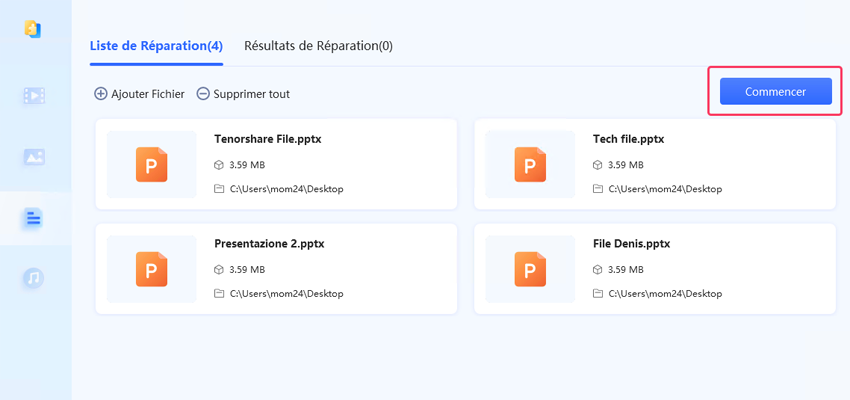This screenshot has width=850, height=400.
Task: Click the folder icon under Presentazione 2.pptx
Action: click(x=219, y=294)
